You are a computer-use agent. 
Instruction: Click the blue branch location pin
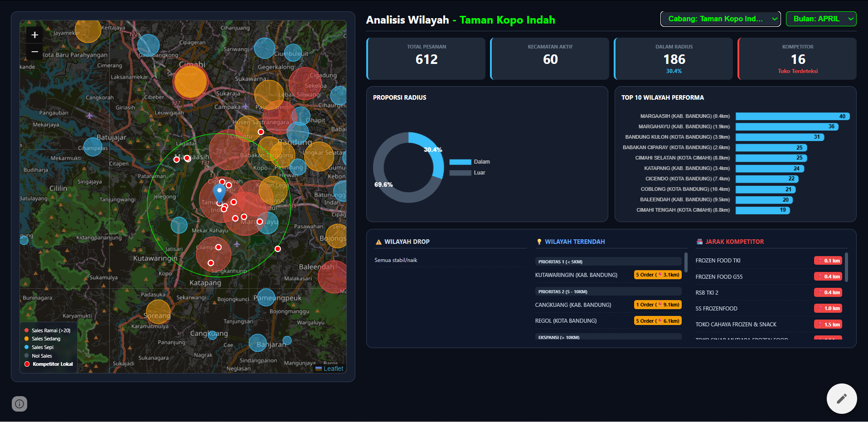pyautogui.click(x=219, y=194)
